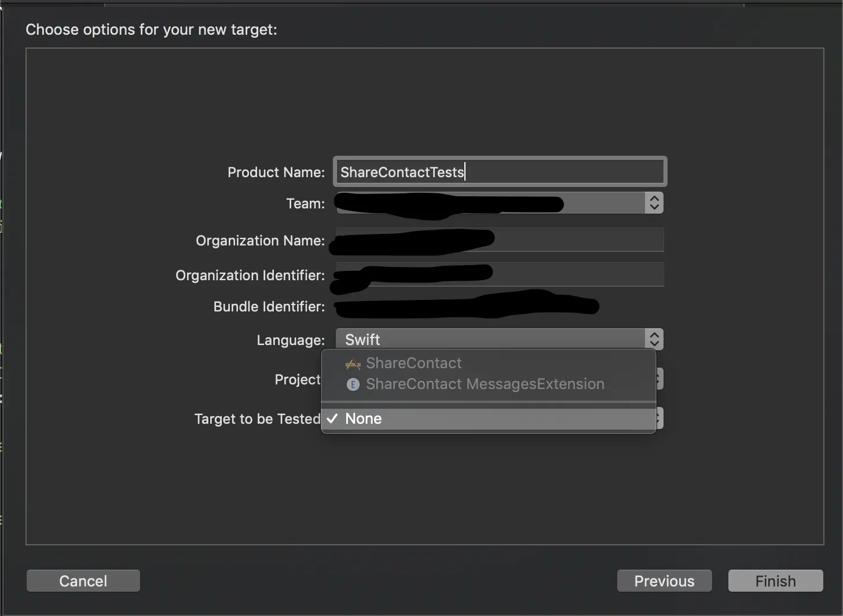Click the Language dropdown stepper arrows
Screen dimensions: 843x616
coord(654,339)
